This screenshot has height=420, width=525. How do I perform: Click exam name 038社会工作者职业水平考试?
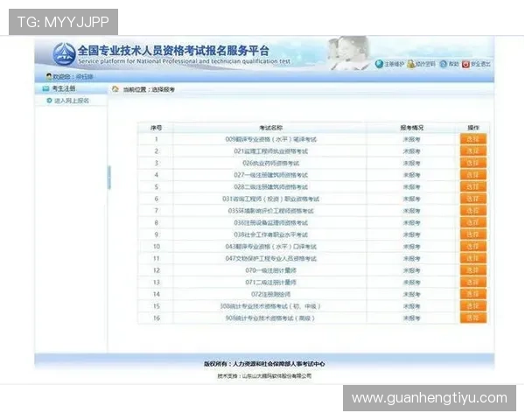[x=270, y=234]
